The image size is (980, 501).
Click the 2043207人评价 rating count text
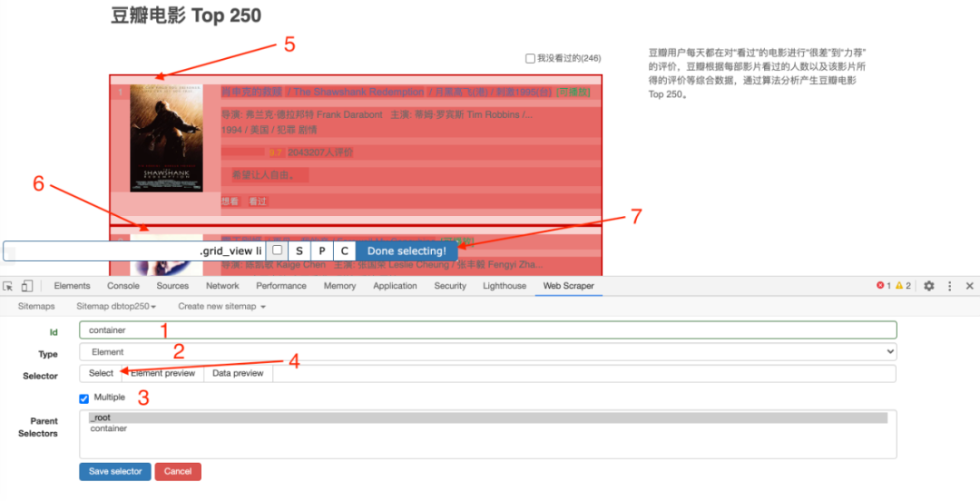coord(320,152)
